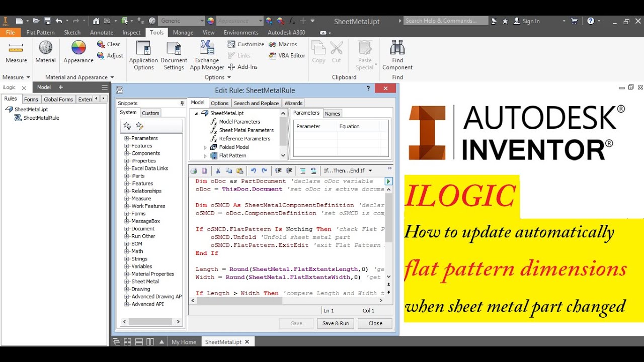Open the My Home document tab

[x=184, y=342]
